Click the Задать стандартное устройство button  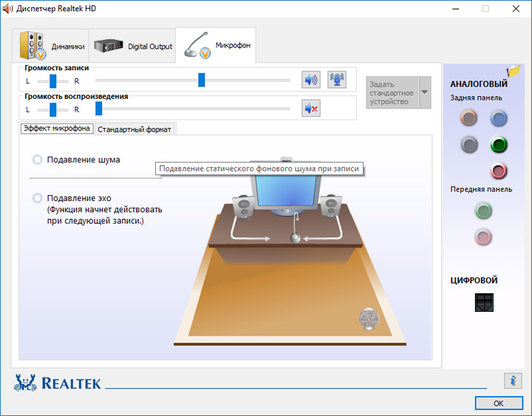click(x=392, y=92)
